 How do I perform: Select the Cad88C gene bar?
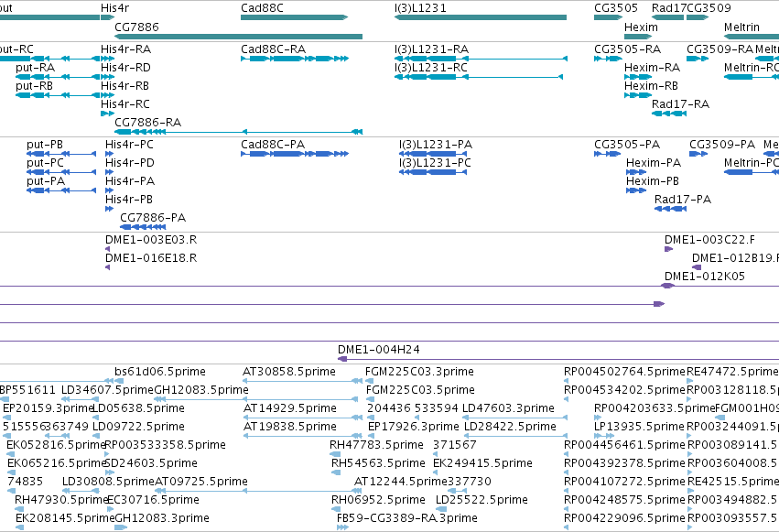(294, 17)
